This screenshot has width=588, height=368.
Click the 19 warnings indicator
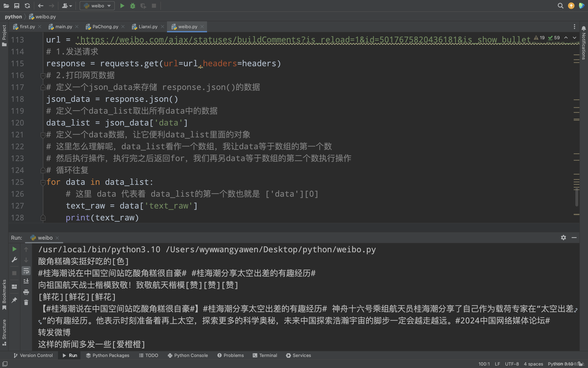[539, 38]
